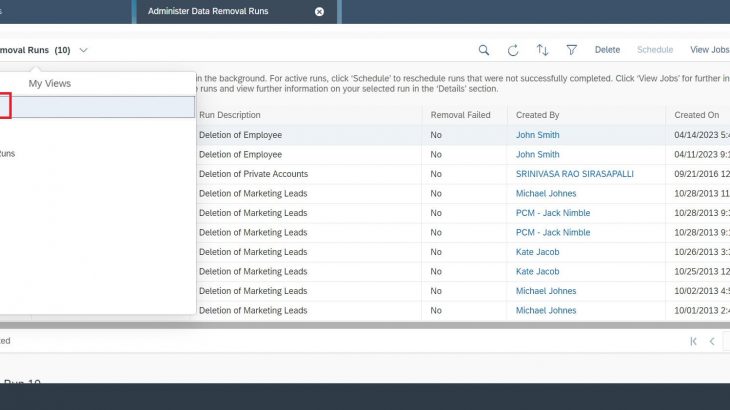Screen dimensions: 730x410
Task: Sort by Created On column header
Action: pyautogui.click(x=696, y=115)
